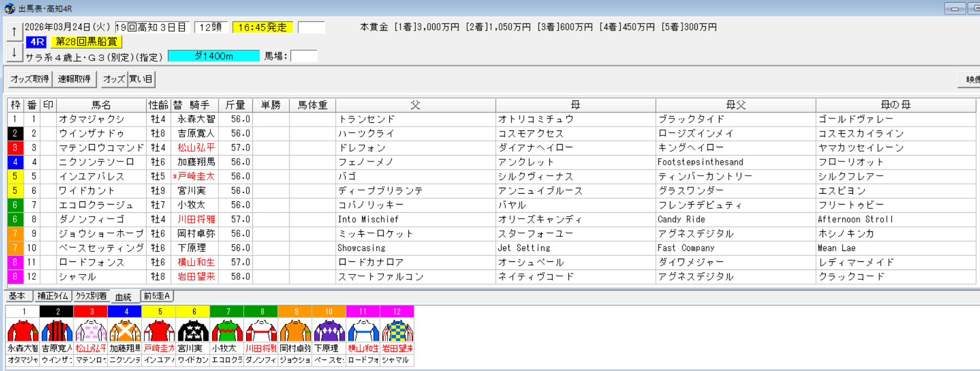Click the cyan ダ1400m course box
Screen dimensions: 980x371
[x=214, y=56]
